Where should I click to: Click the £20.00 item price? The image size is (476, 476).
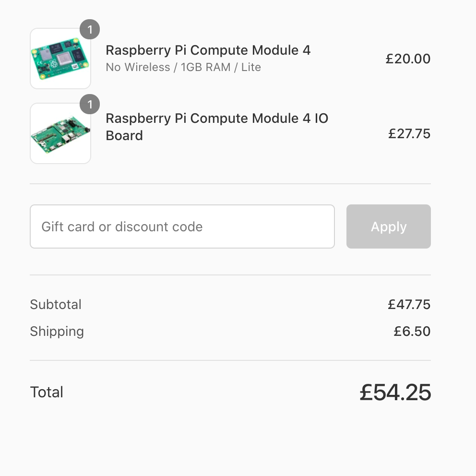408,59
